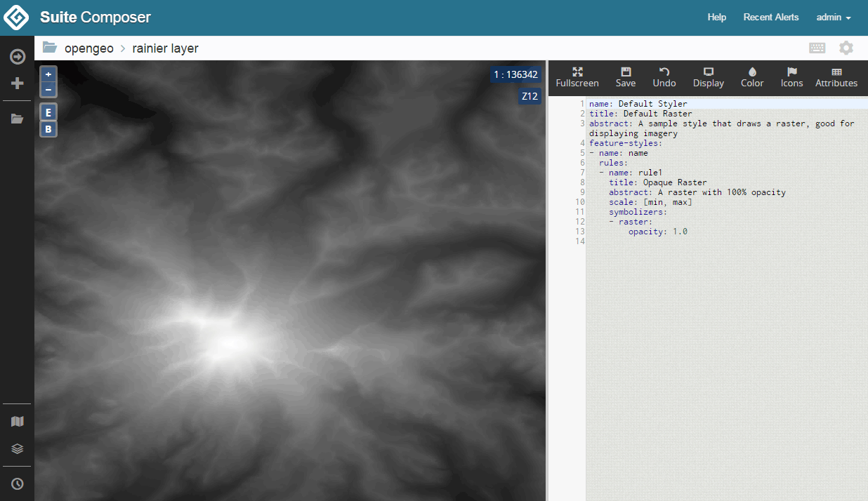The width and height of the screenshot is (868, 501).
Task: Open the Icons panel
Action: click(791, 77)
